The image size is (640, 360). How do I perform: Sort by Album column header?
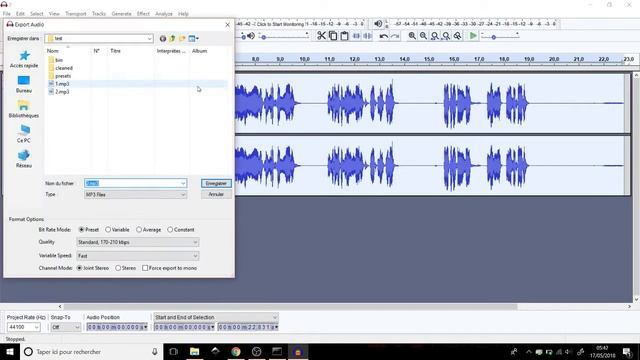tap(200, 51)
